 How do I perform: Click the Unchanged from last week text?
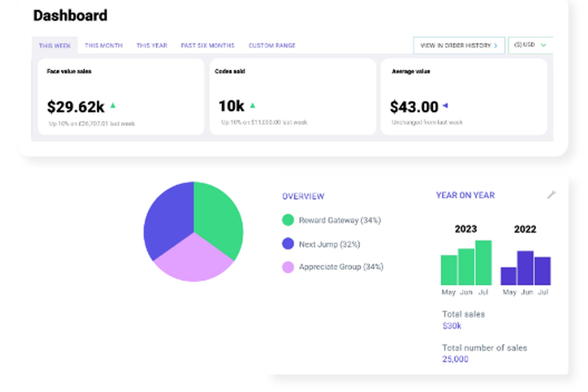427,122
